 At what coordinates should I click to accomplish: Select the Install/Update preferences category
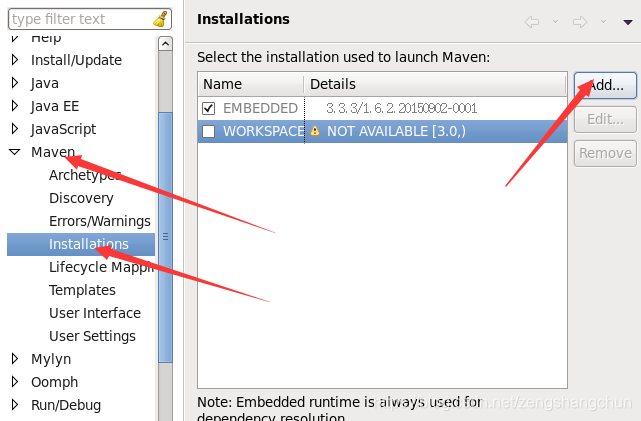coord(76,60)
